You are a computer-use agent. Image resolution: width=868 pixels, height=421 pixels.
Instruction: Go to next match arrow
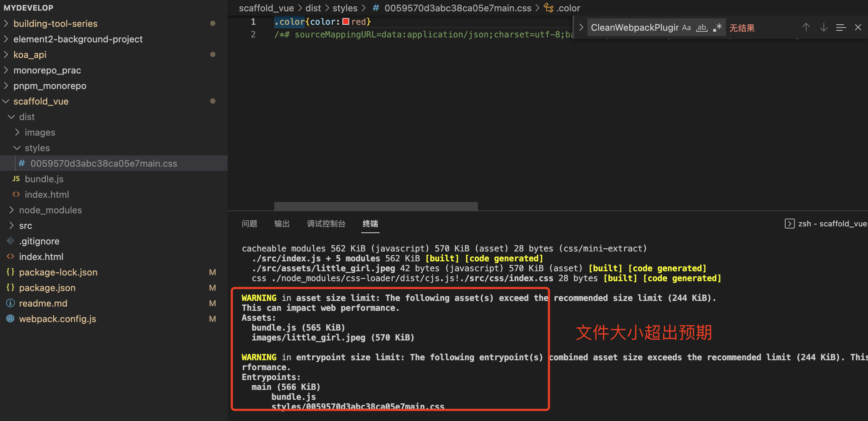point(823,28)
